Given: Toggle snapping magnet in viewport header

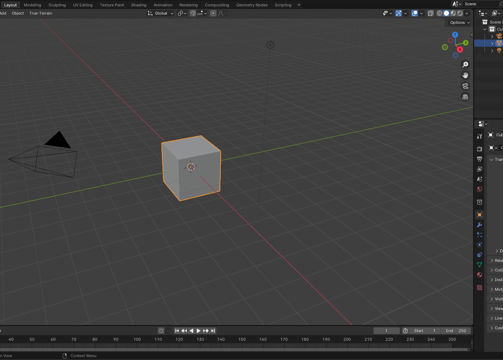Looking at the screenshot, I should point(193,13).
